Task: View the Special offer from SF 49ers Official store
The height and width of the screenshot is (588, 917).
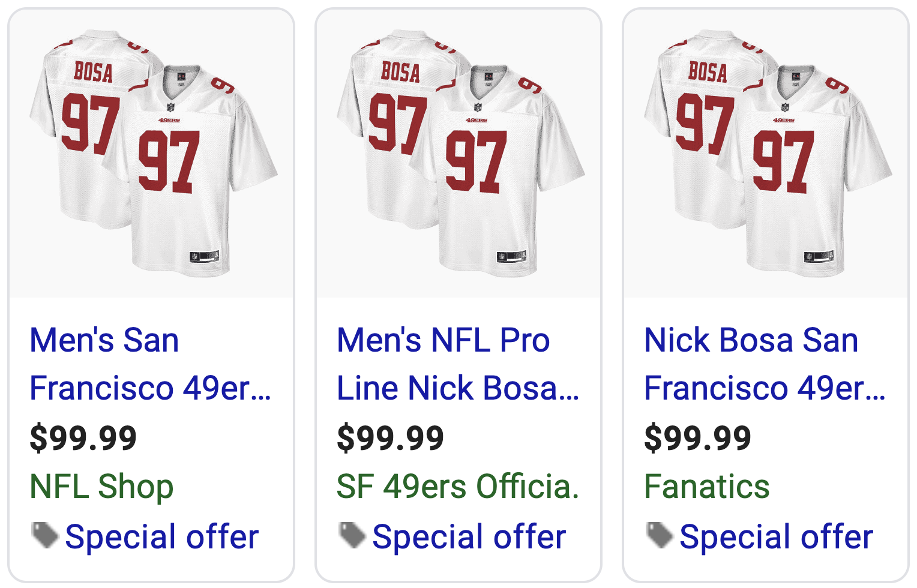Action: point(469,536)
